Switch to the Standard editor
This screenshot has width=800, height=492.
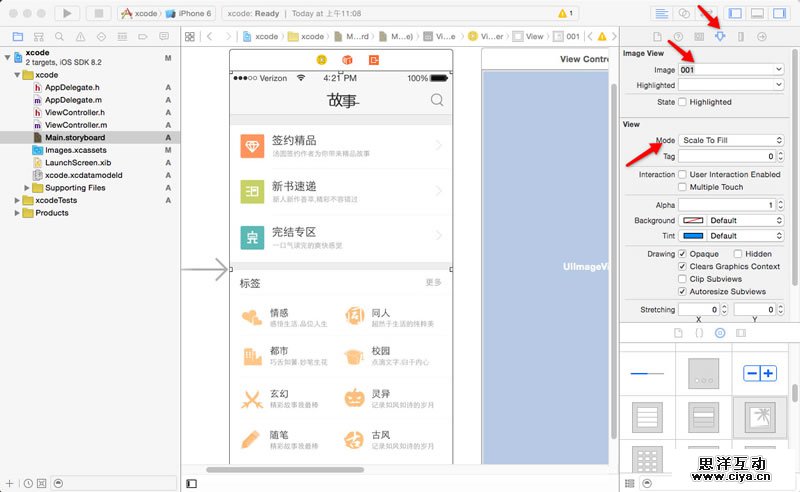pos(662,13)
